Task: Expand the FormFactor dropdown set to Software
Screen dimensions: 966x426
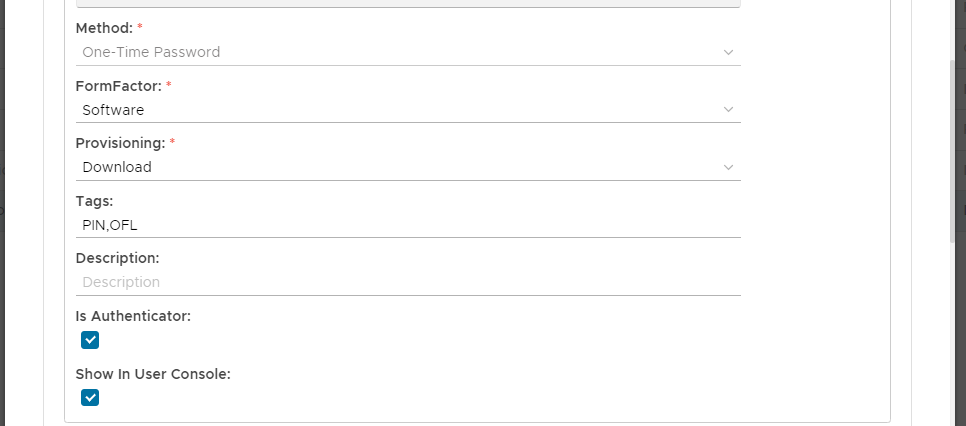Action: click(400, 110)
